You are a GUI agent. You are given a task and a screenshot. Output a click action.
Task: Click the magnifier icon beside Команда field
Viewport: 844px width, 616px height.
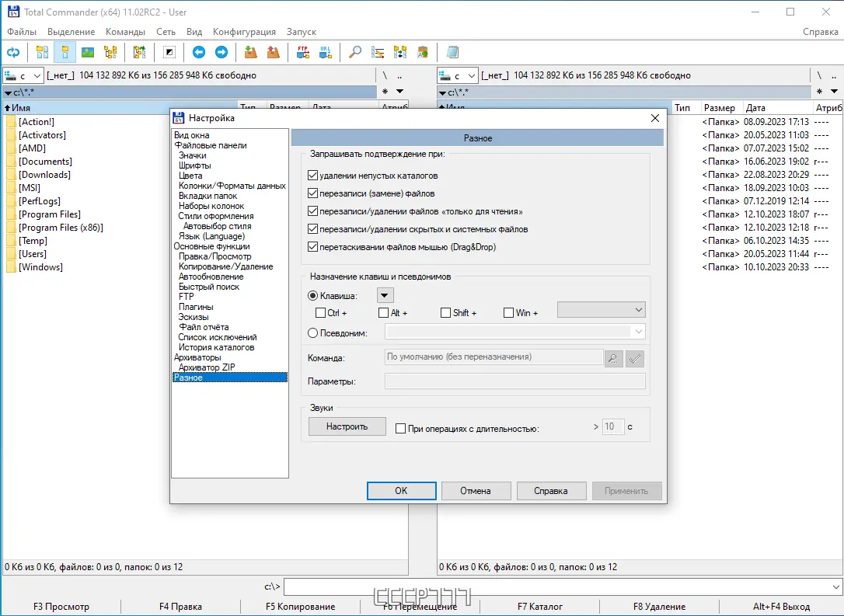[613, 358]
